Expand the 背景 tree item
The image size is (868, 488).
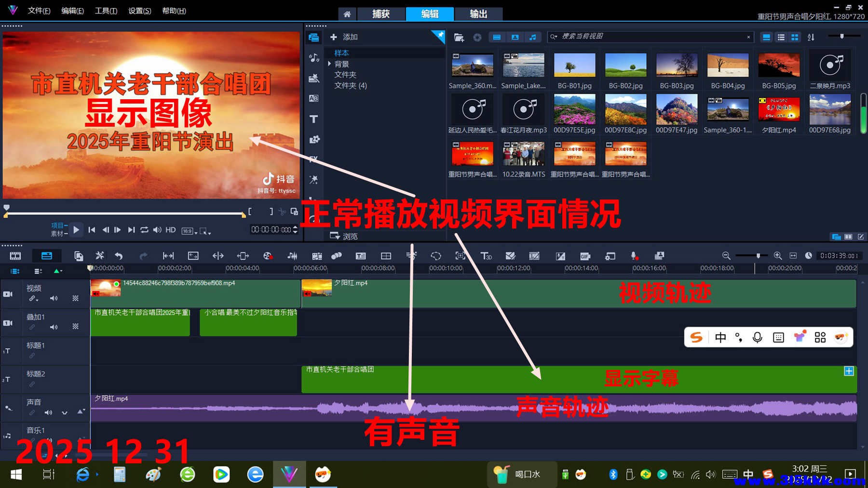[x=330, y=63]
